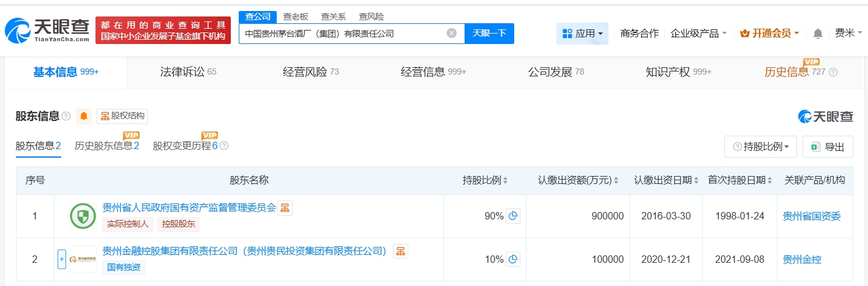Open pie chart icon for 90% shareholding
The width and height of the screenshot is (868, 286).
(x=513, y=216)
